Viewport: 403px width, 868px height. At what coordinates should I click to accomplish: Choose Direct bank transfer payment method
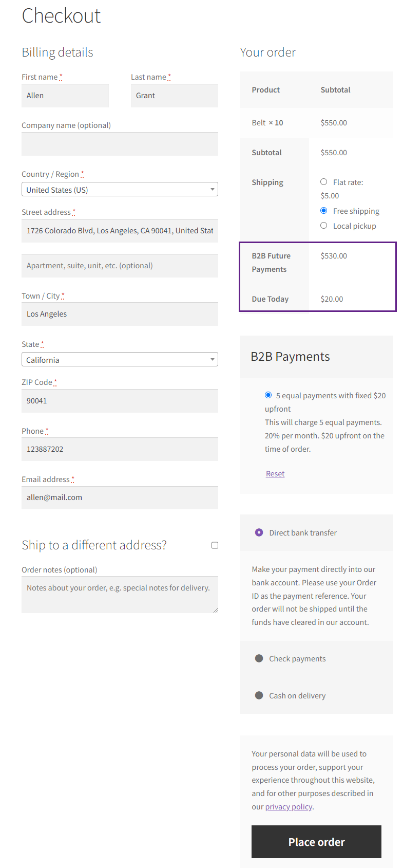pyautogui.click(x=259, y=532)
